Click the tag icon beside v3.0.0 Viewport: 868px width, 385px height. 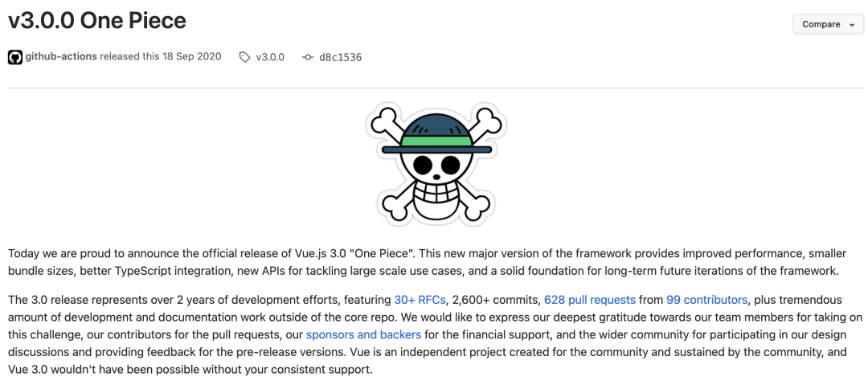pyautogui.click(x=244, y=57)
